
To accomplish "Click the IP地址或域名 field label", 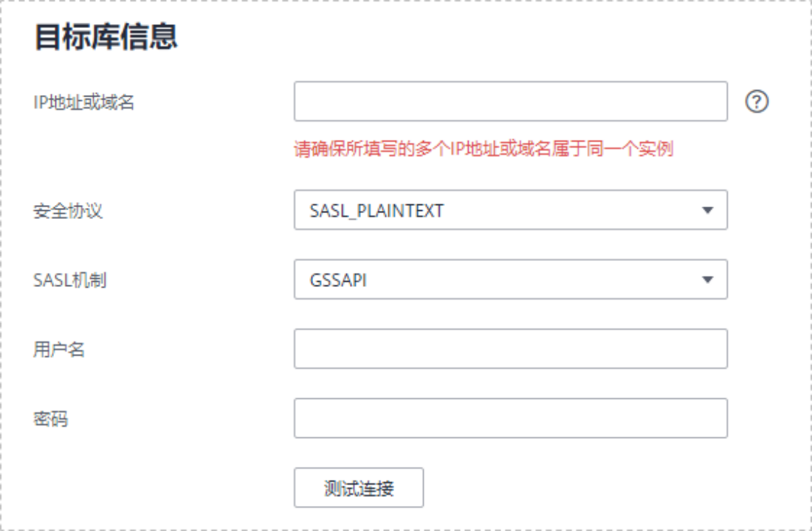I will click(x=83, y=103).
